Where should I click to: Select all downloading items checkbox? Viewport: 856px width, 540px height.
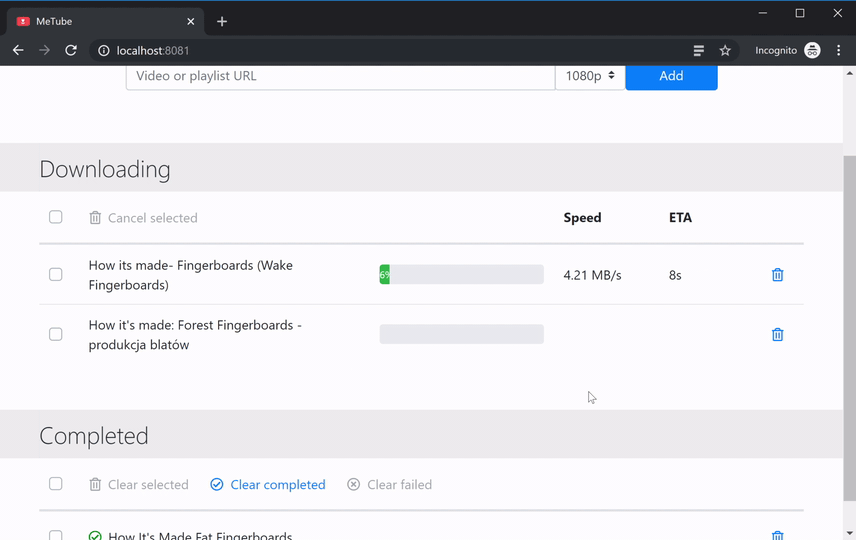pos(56,217)
